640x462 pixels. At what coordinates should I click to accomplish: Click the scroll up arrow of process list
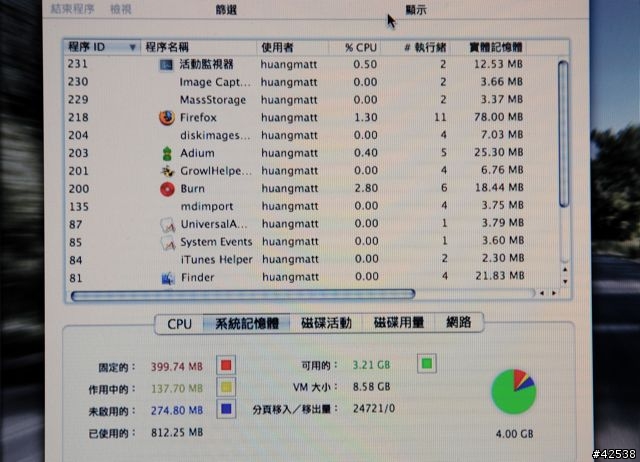[x=565, y=269]
